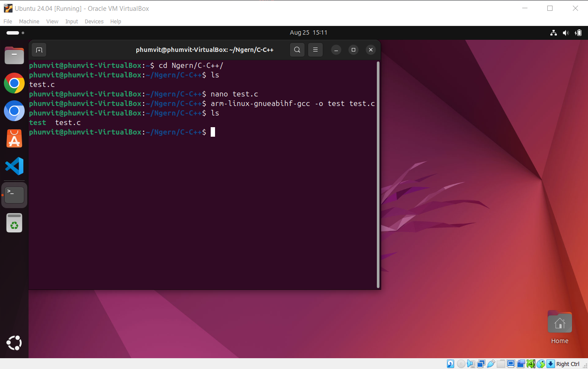Viewport: 588px width, 369px height.
Task: Click the terminal search icon
Action: tap(297, 50)
